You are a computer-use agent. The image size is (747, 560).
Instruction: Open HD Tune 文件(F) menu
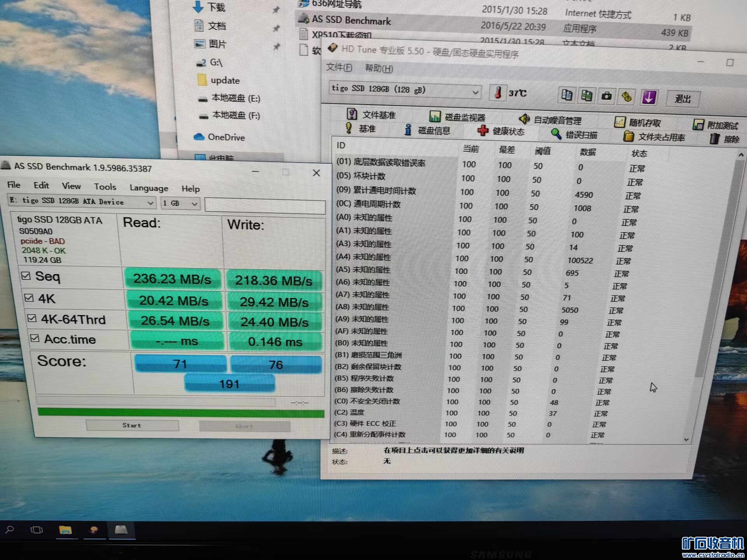pyautogui.click(x=339, y=67)
